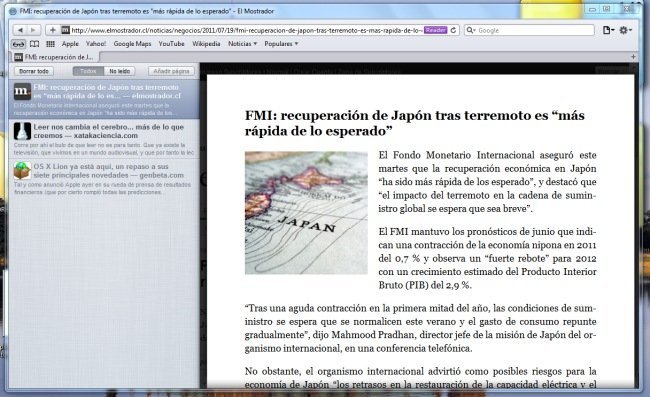Click the browser icon in title bar
Viewport: 650px width, 397px height.
pyautogui.click(x=13, y=11)
